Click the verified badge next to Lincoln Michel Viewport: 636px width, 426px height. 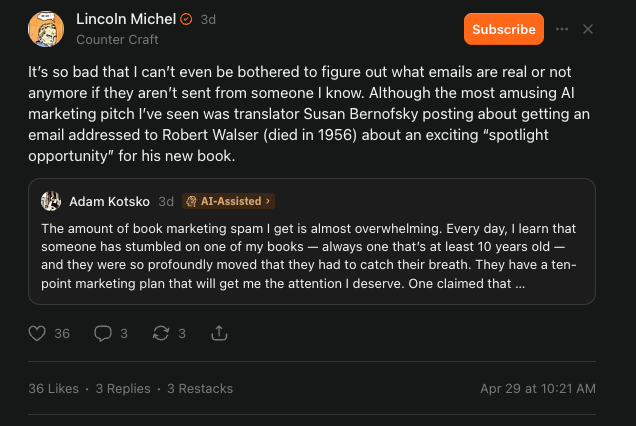[x=186, y=19]
